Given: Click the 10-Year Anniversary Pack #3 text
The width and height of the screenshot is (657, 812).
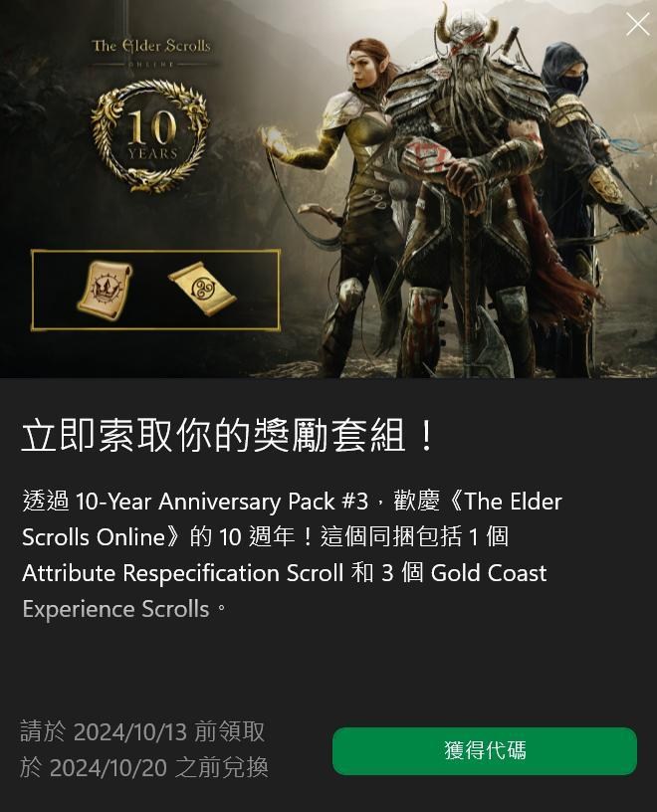Looking at the screenshot, I should pyautogui.click(x=222, y=502).
